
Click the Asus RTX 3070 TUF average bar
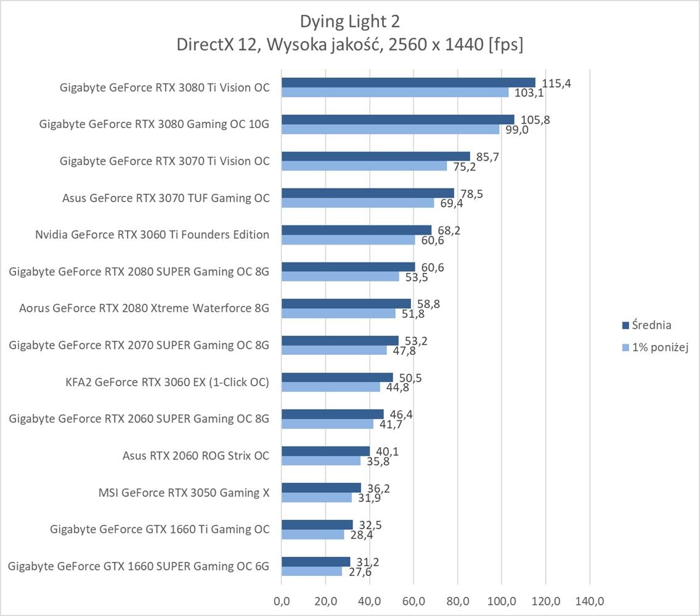pyautogui.click(x=367, y=193)
